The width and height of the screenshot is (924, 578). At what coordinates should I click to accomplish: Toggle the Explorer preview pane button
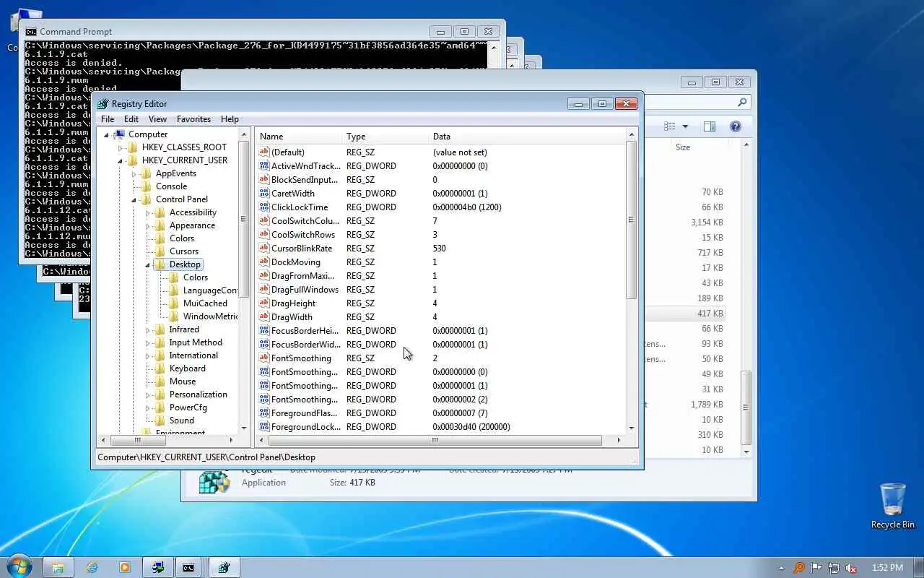coord(710,126)
